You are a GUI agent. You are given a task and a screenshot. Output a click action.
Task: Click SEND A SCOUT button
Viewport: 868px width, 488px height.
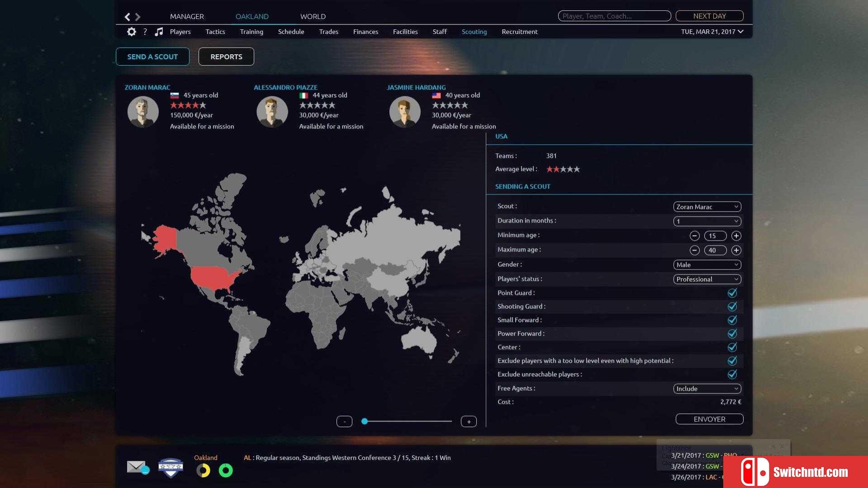coord(152,57)
